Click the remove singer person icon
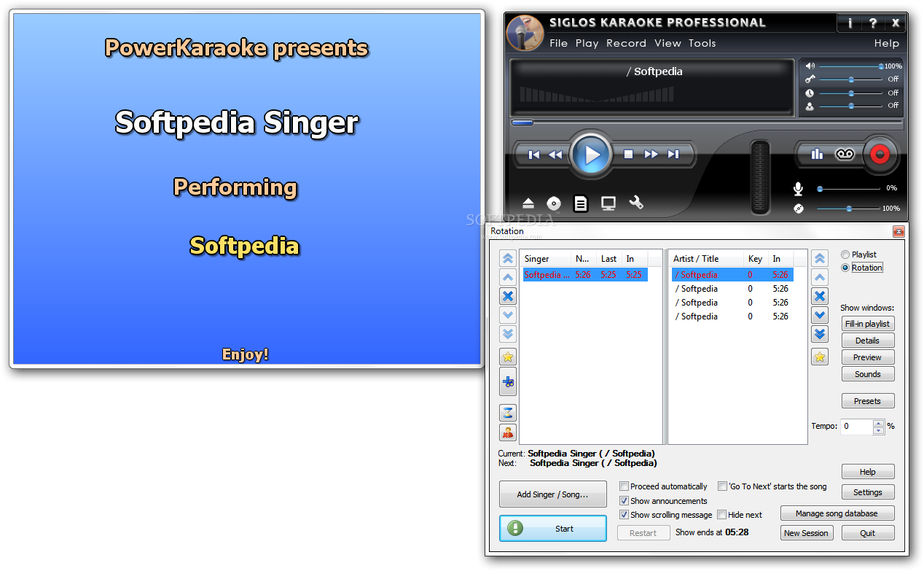Image resolution: width=924 pixels, height=571 pixels. click(508, 432)
